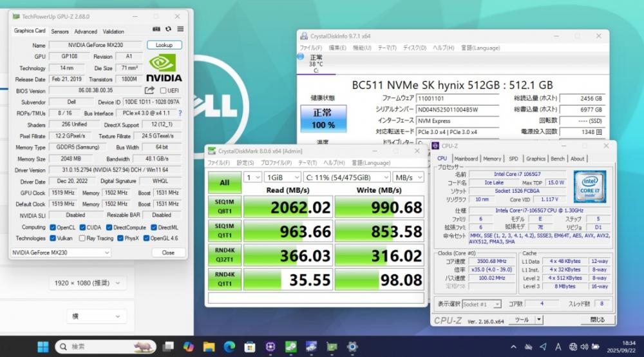Image resolution: width=644 pixels, height=357 pixels.
Task: Click the 閉じる button in CPU-Z
Action: pyautogui.click(x=598, y=320)
